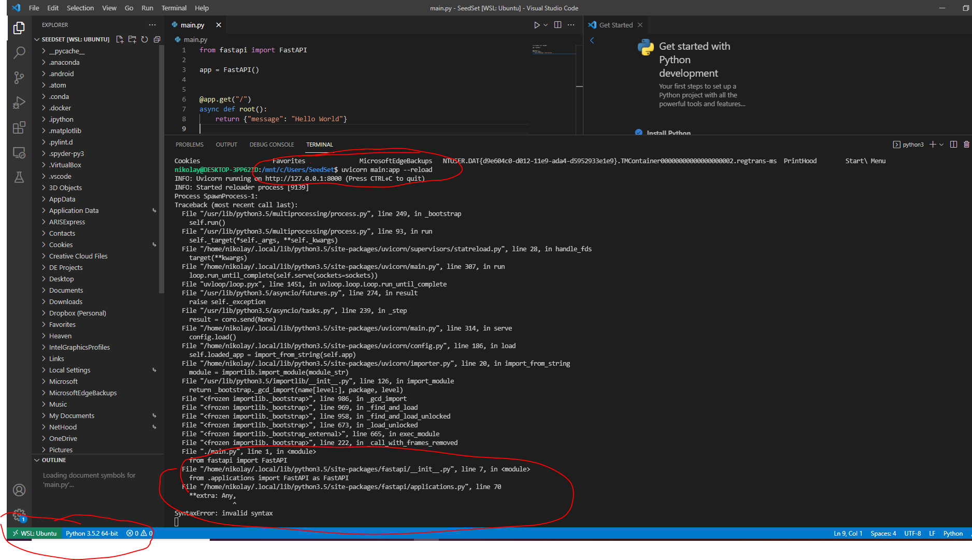This screenshot has width=972, height=560.
Task: Click the python3 terminal label
Action: (908, 145)
